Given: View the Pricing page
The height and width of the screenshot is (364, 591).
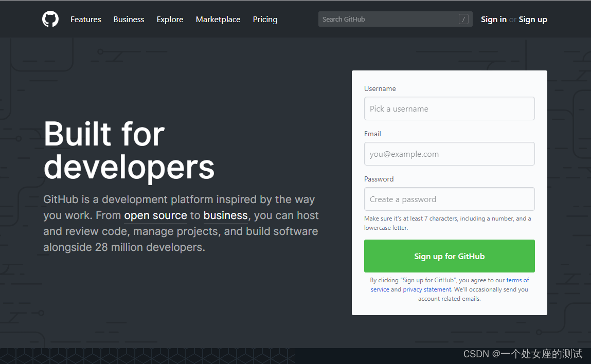Looking at the screenshot, I should click(265, 19).
